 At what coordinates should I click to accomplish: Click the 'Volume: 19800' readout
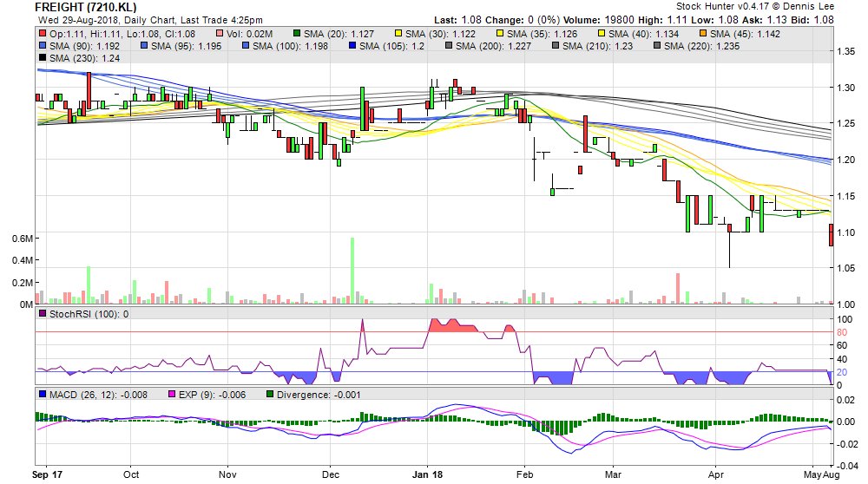point(599,20)
